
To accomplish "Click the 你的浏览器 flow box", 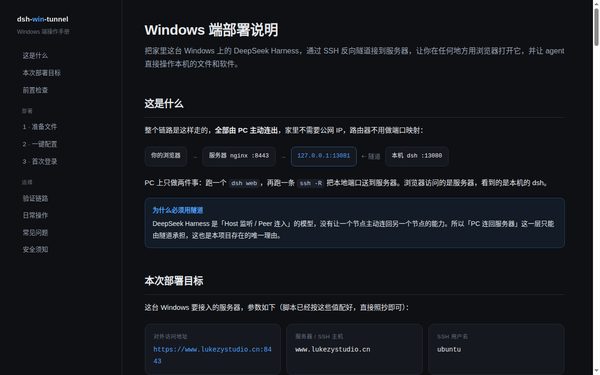I will 166,156.
